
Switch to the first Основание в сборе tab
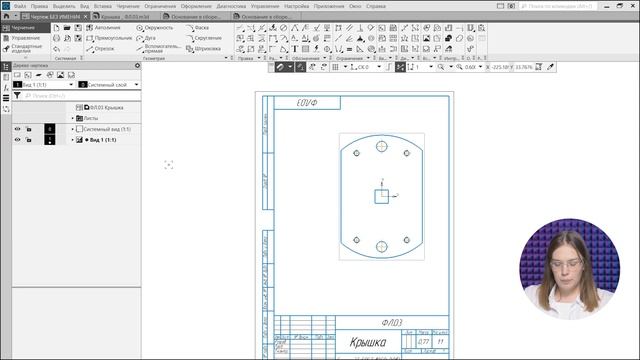click(195, 17)
